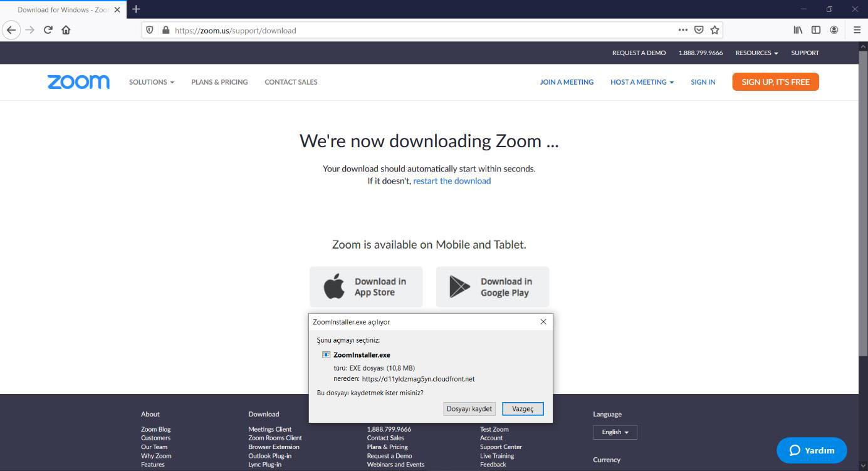
Task: Open the English language dropdown
Action: [x=615, y=432]
